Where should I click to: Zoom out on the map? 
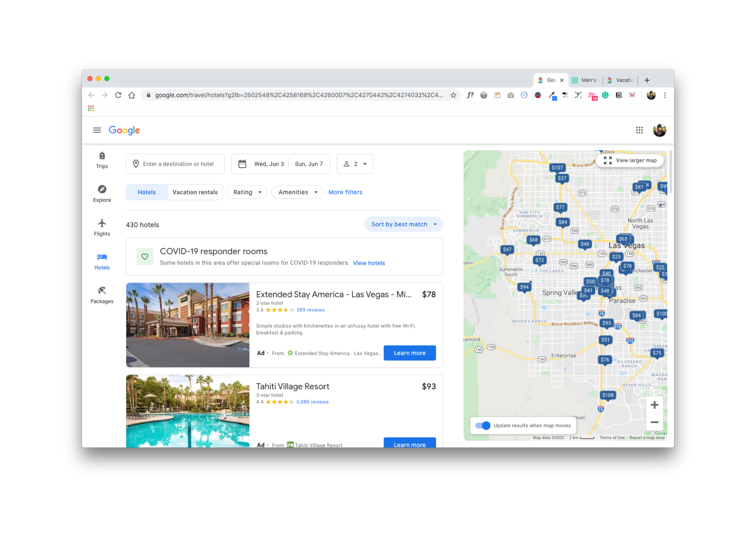654,422
